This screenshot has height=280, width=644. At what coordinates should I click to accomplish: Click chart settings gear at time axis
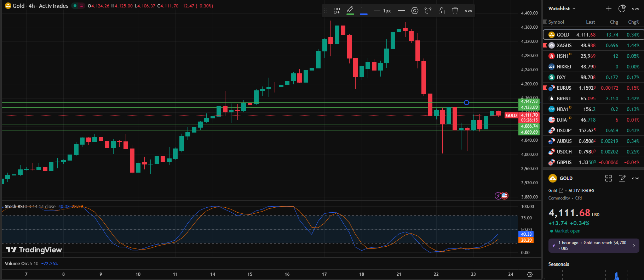[x=530, y=274]
